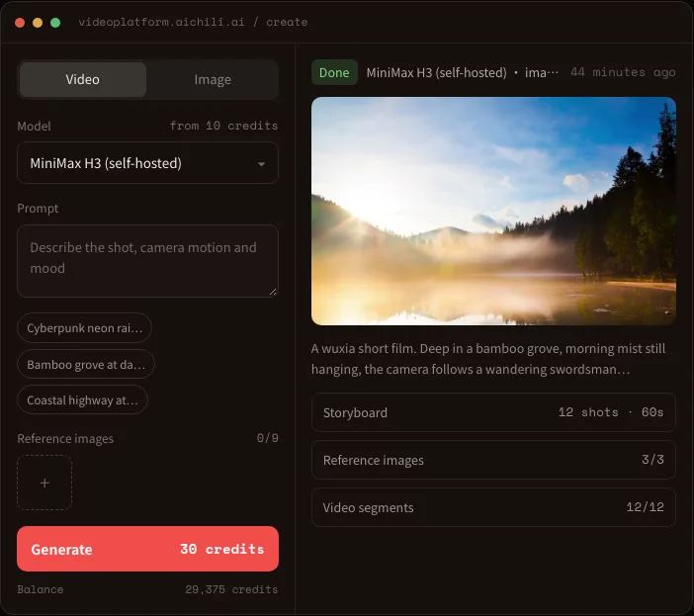Expand the Video segments 12/12 row

point(493,507)
